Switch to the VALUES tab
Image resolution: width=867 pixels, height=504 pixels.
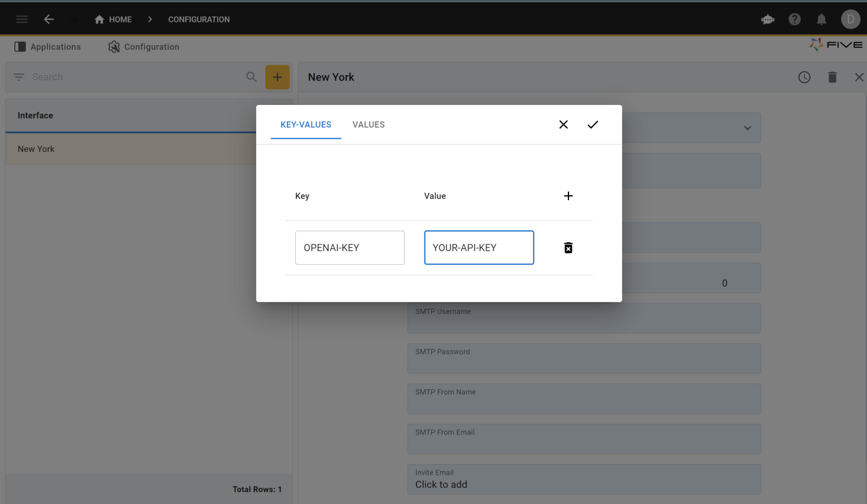pyautogui.click(x=369, y=125)
